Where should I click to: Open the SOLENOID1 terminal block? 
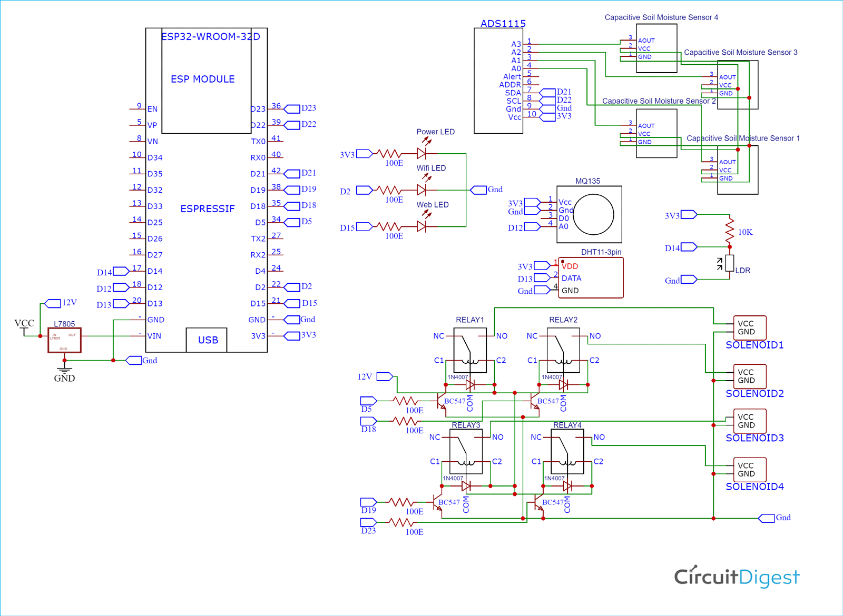[x=749, y=327]
